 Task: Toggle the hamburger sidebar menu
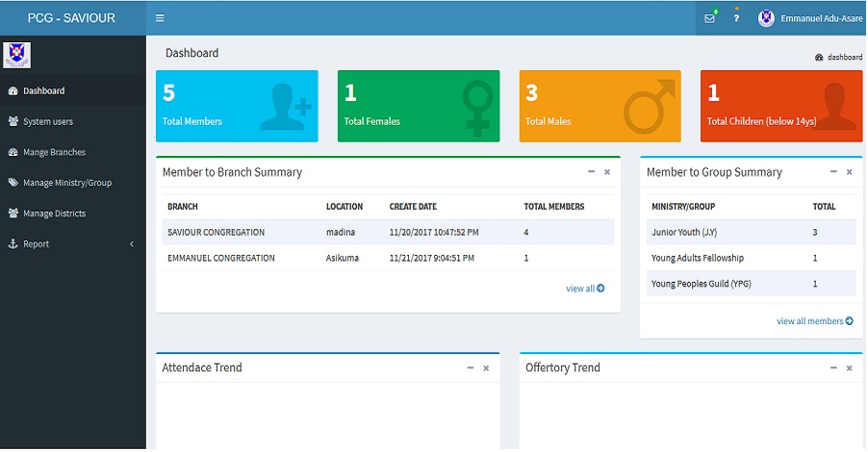[x=160, y=18]
